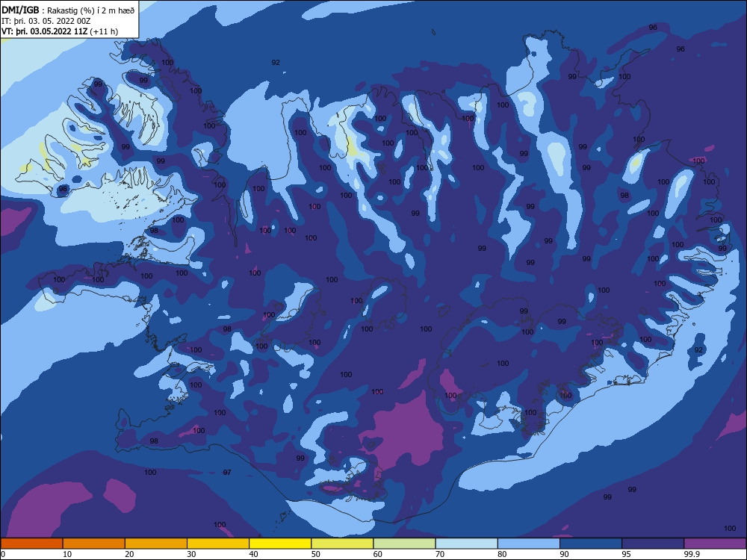
Task: Click the 20–30 amber legend swatch
Action: point(156,544)
